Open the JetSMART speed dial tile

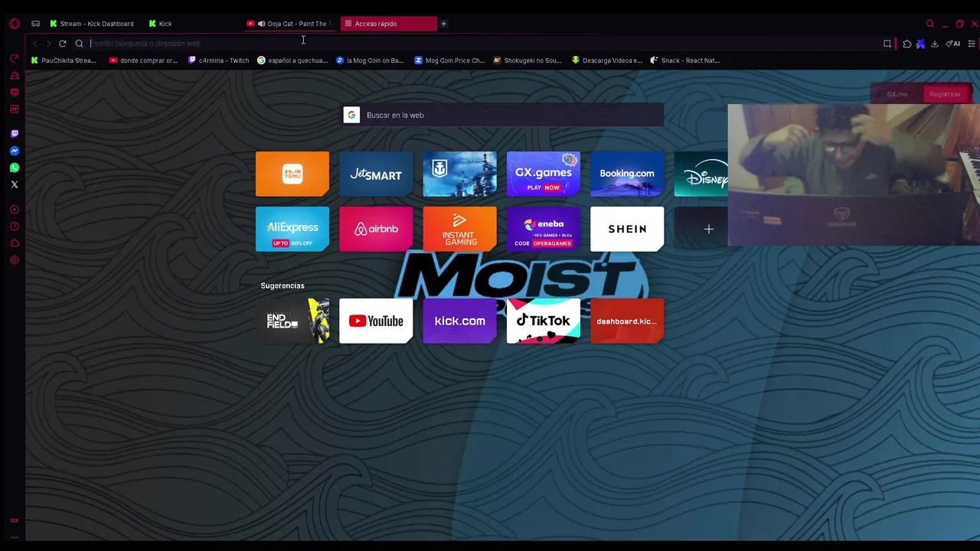[x=376, y=174]
